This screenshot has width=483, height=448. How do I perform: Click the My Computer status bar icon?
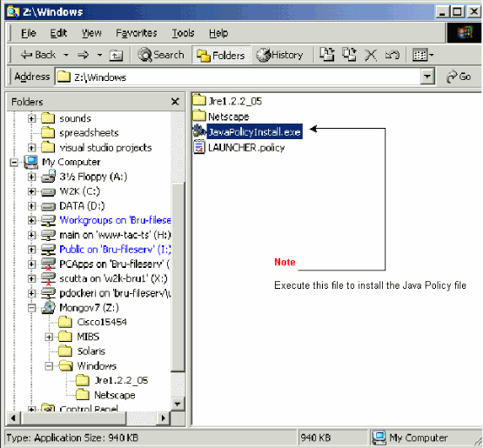pos(379,438)
